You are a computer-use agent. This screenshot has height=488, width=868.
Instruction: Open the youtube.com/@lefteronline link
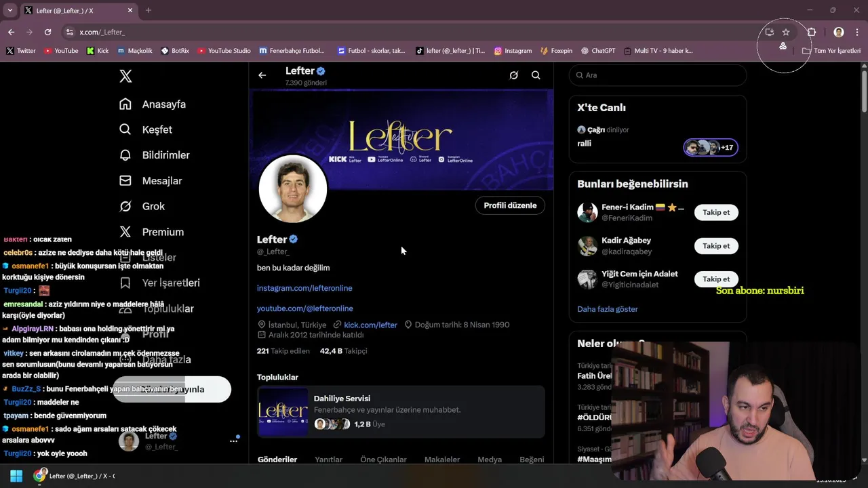click(305, 308)
